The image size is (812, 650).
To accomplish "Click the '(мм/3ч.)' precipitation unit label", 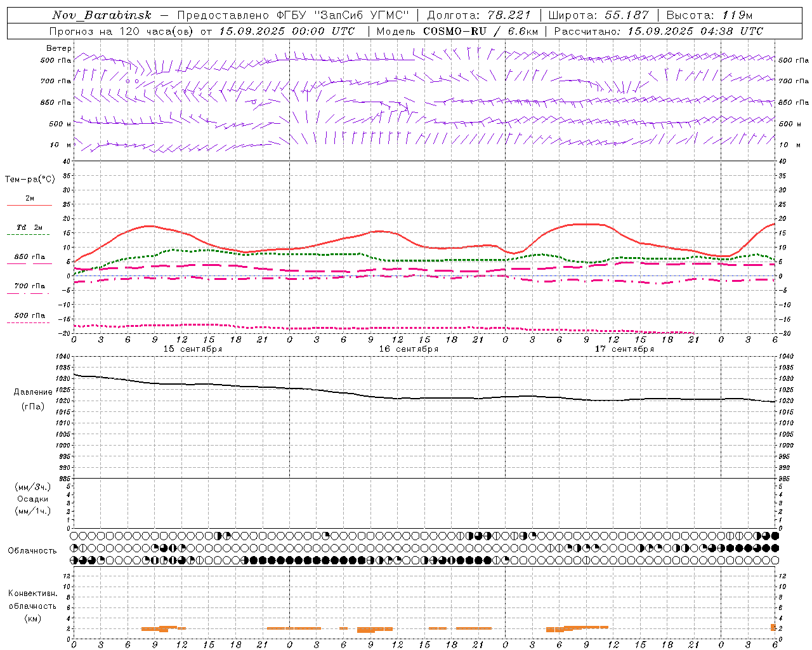I will [33, 487].
